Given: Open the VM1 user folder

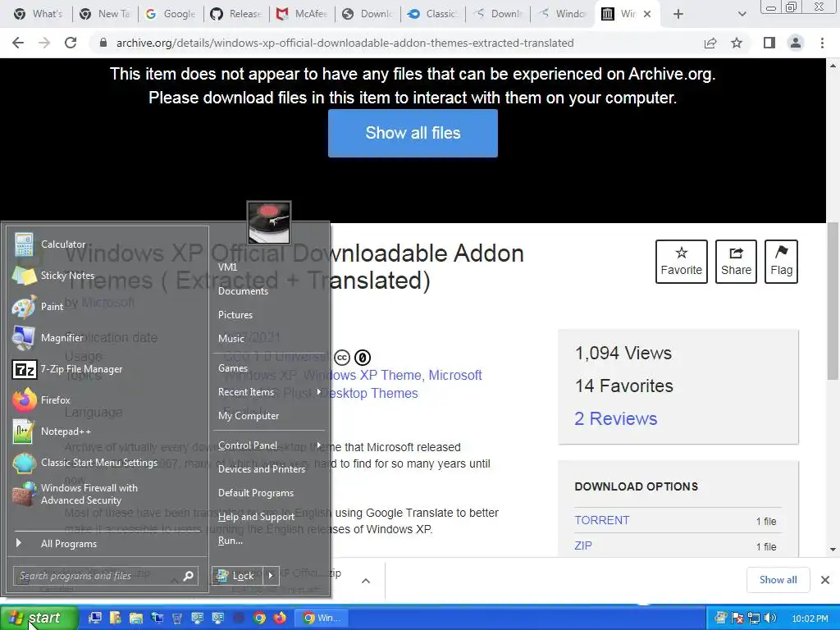Looking at the screenshot, I should [x=269, y=267].
